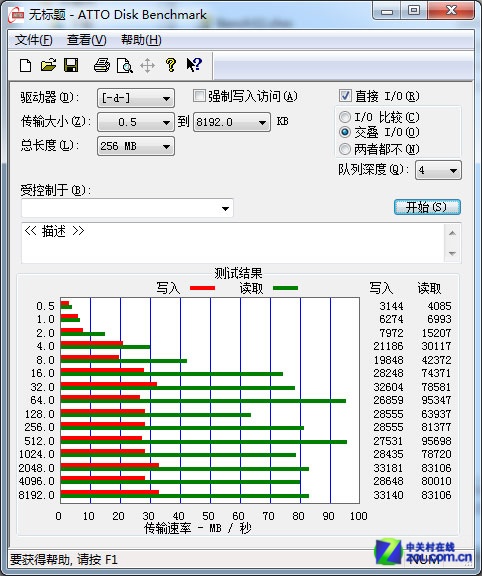Click the New document toolbar icon
The height and width of the screenshot is (576, 482).
pos(25,65)
